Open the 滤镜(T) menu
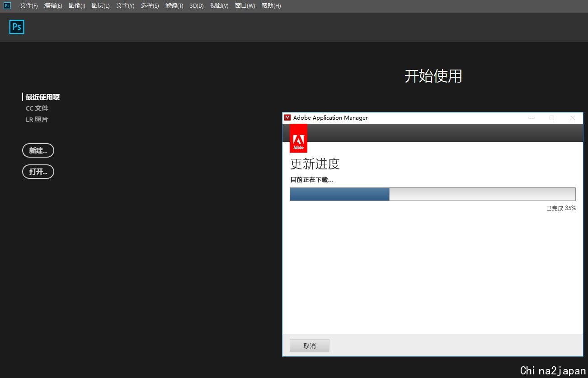 [174, 6]
